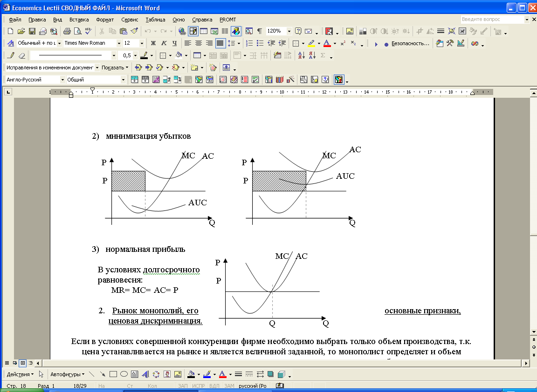Screen dimensions: 537x392
Task: Toggle ИСПР track changes in status bar
Action: [198, 386]
